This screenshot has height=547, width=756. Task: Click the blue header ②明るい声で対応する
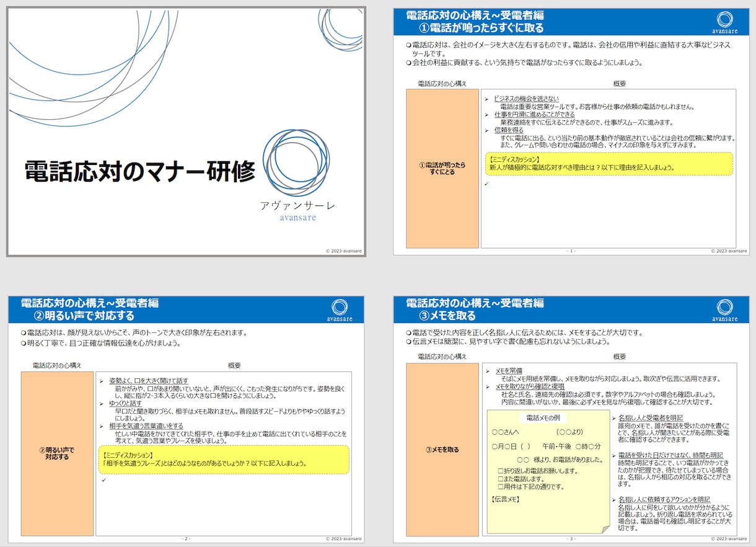pyautogui.click(x=186, y=309)
